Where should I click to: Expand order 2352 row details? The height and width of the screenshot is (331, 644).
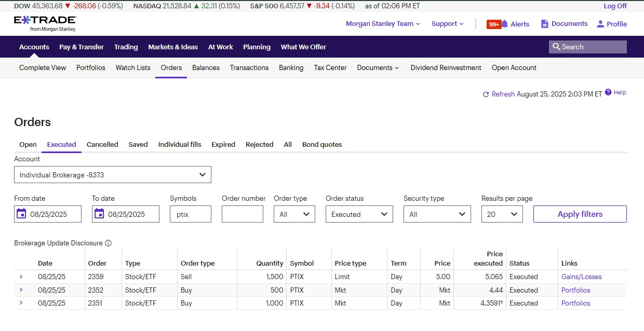21,290
